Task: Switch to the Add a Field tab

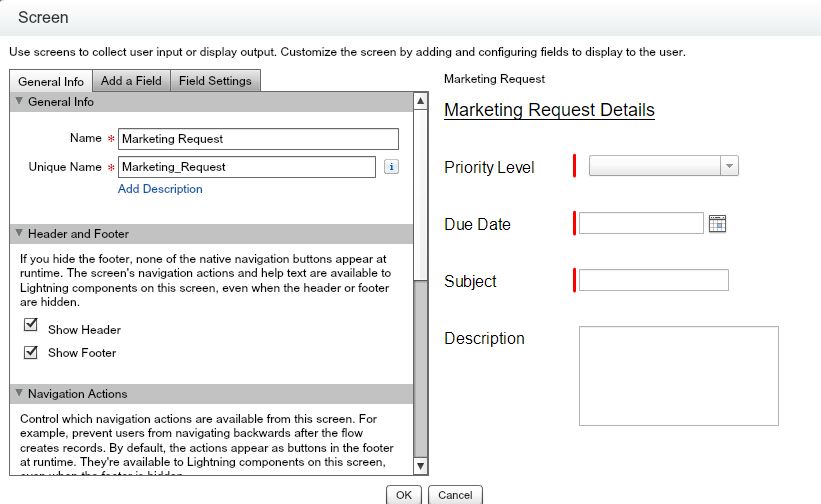Action: coord(131,81)
